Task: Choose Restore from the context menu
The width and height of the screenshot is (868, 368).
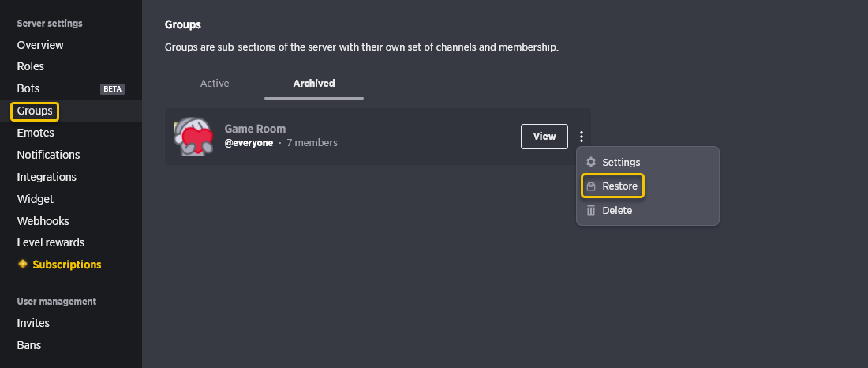Action: pyautogui.click(x=613, y=187)
